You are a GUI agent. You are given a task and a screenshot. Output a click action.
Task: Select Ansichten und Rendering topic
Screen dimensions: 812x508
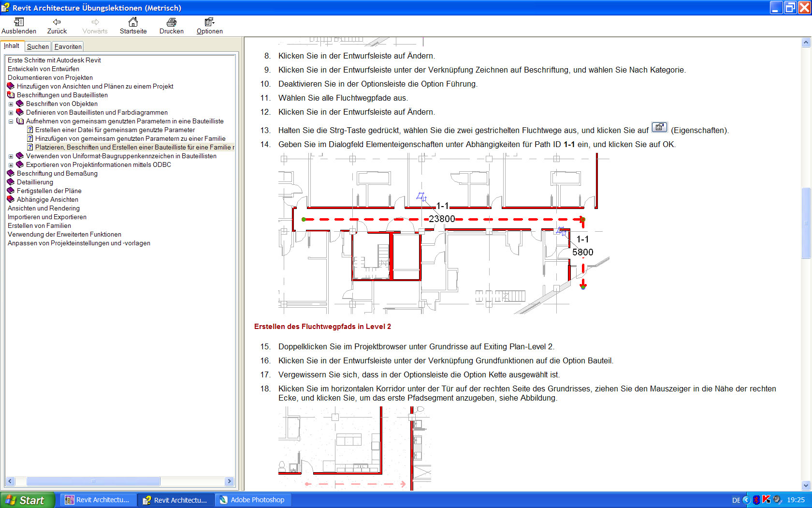click(x=43, y=208)
